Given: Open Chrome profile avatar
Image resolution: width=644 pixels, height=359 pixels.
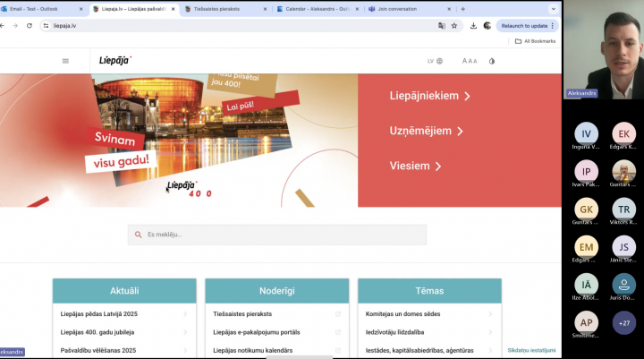Looking at the screenshot, I should 487,25.
